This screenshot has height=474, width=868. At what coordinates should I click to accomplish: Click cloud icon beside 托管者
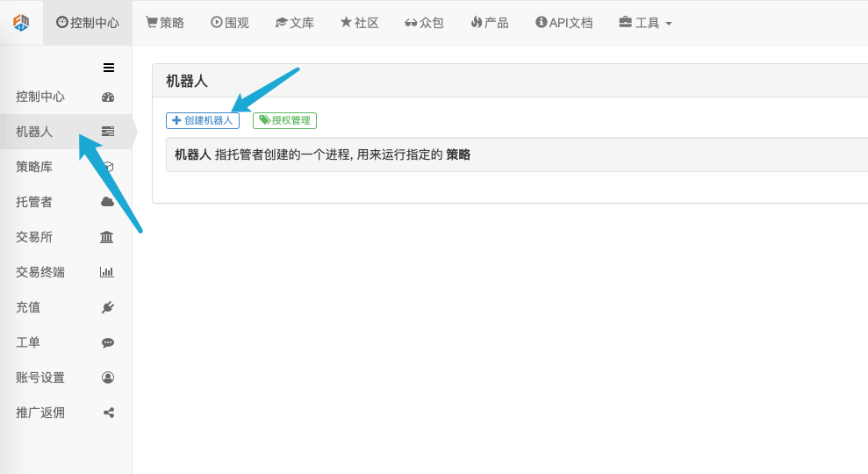[x=107, y=202]
